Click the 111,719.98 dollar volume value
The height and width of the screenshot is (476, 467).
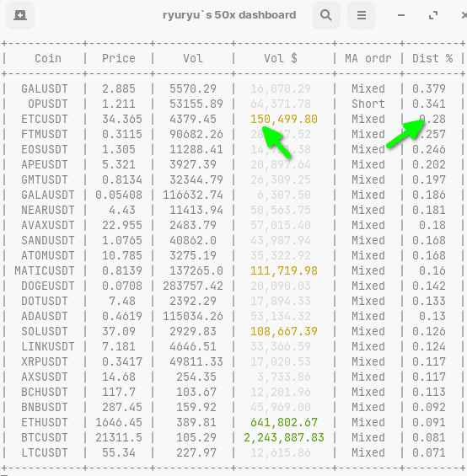click(284, 270)
